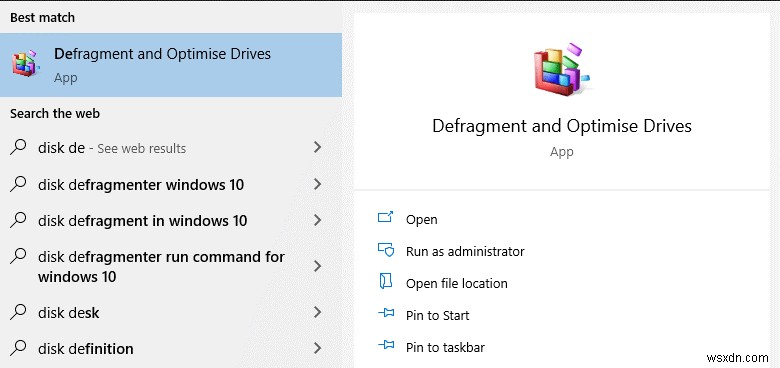The height and width of the screenshot is (368, 780).
Task: Expand the 'disk de' web results chevron
Action: 317,147
